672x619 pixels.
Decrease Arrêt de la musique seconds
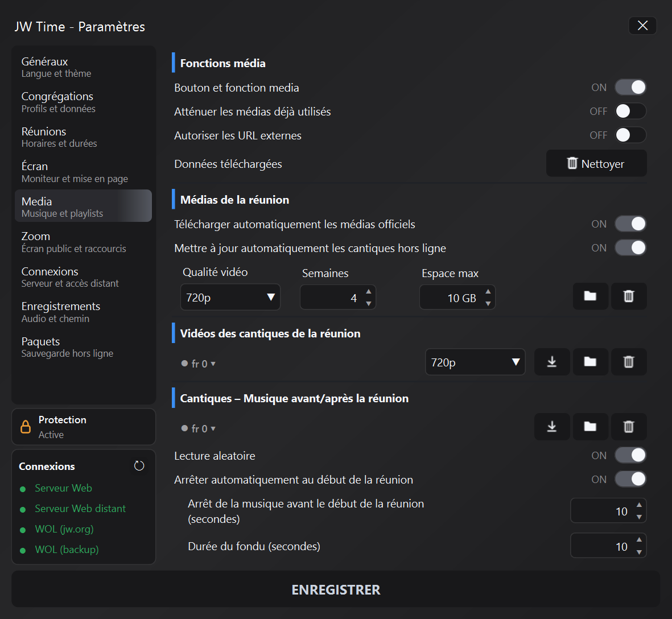[x=639, y=517]
